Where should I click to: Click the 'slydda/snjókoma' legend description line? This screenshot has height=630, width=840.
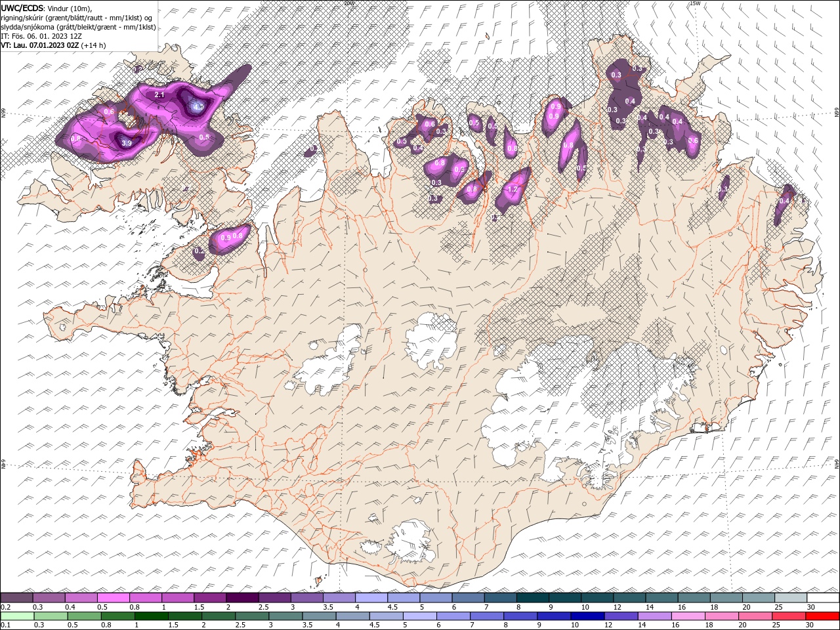[79, 27]
